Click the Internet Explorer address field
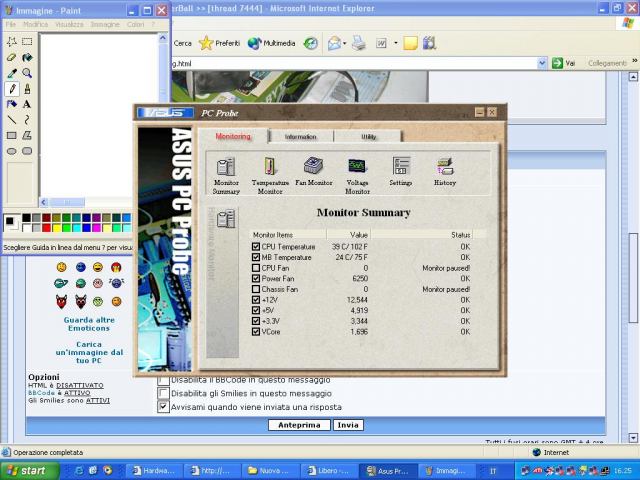This screenshot has width=640, height=480. click(x=353, y=63)
